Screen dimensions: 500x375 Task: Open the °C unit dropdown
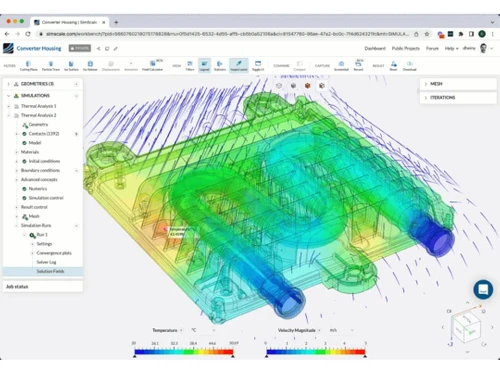tap(203, 330)
